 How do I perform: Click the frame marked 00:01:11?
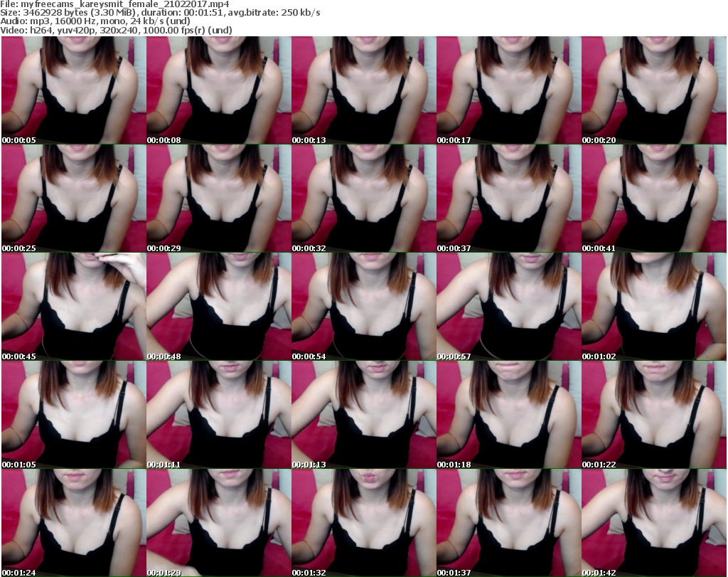click(x=219, y=415)
